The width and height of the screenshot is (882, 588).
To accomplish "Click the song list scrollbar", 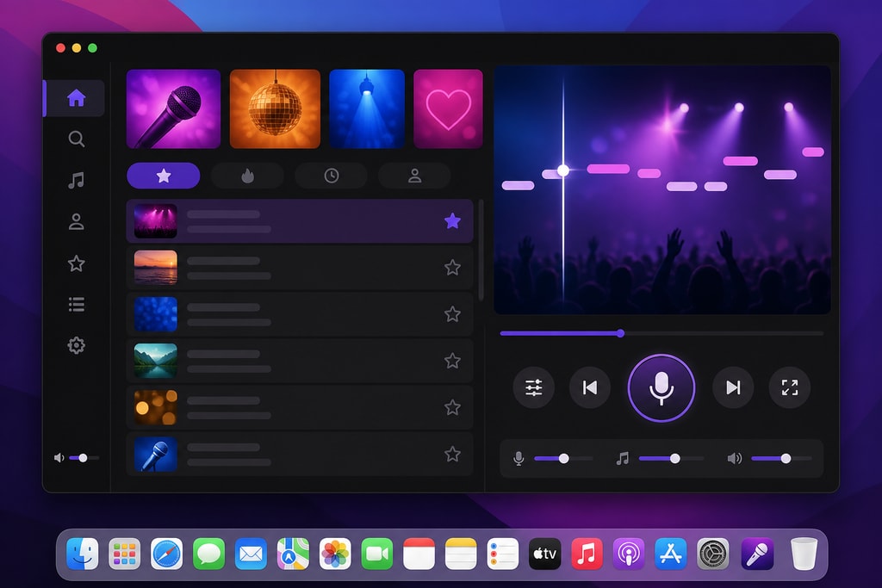I will pos(481,251).
